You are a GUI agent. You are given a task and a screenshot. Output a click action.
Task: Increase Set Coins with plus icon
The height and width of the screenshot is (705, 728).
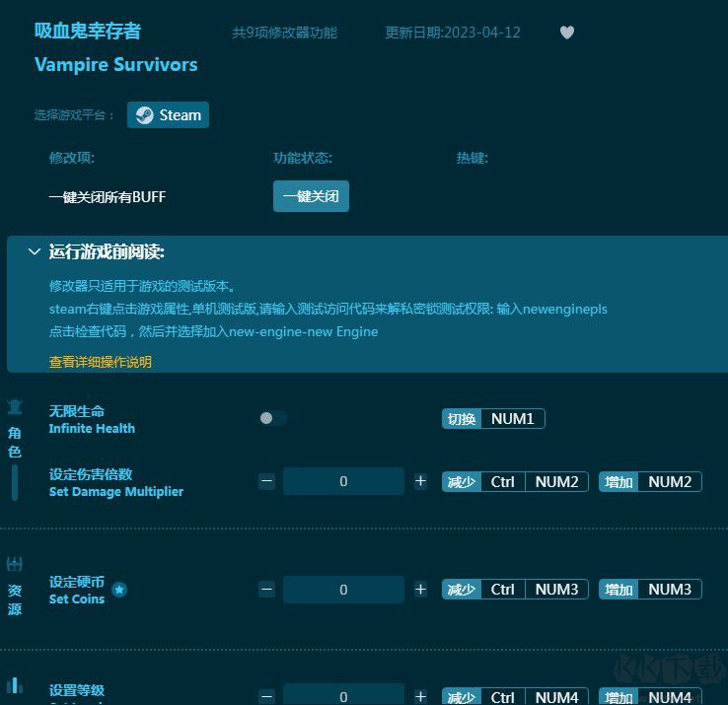click(x=420, y=590)
